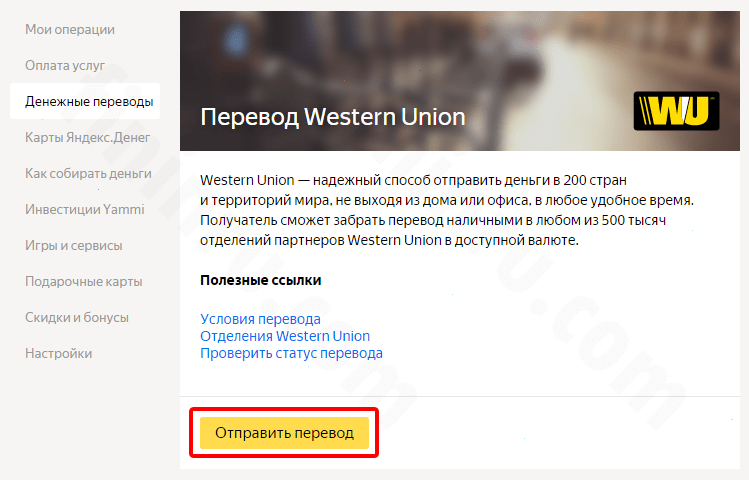Open Игры и сервисы section
Viewport: 749px width, 480px height.
(74, 245)
